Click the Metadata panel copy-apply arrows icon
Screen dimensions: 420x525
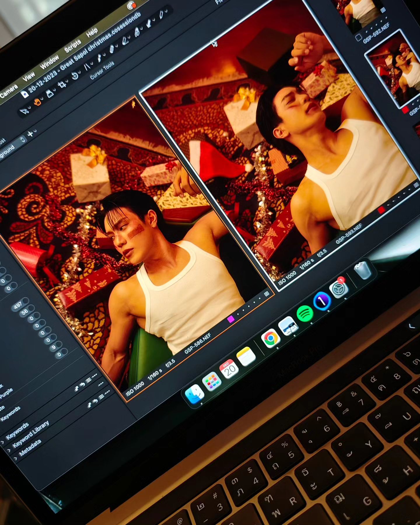[x=89, y=405]
